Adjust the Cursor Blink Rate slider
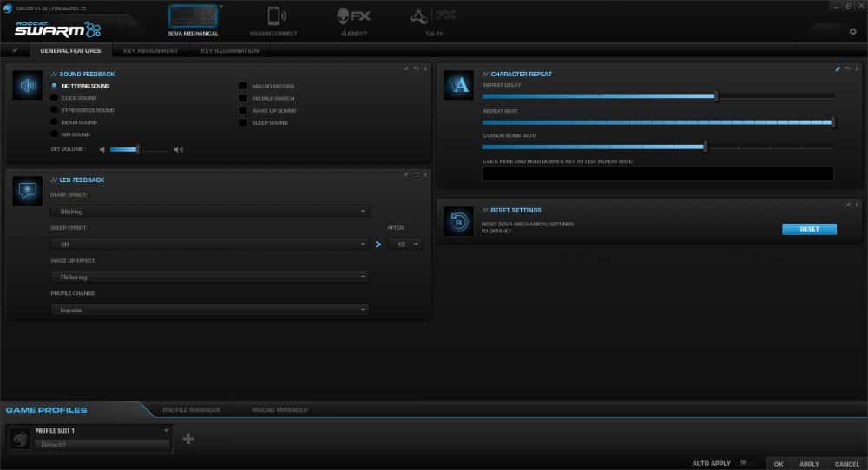This screenshot has height=470, width=868. (x=659, y=147)
